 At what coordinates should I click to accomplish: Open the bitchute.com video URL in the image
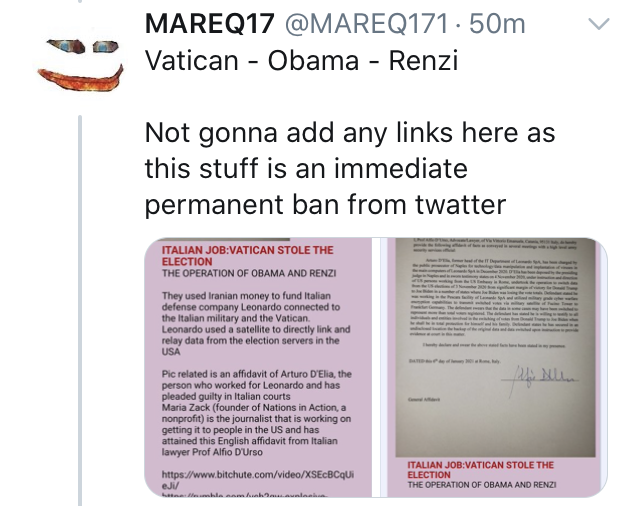click(x=258, y=480)
